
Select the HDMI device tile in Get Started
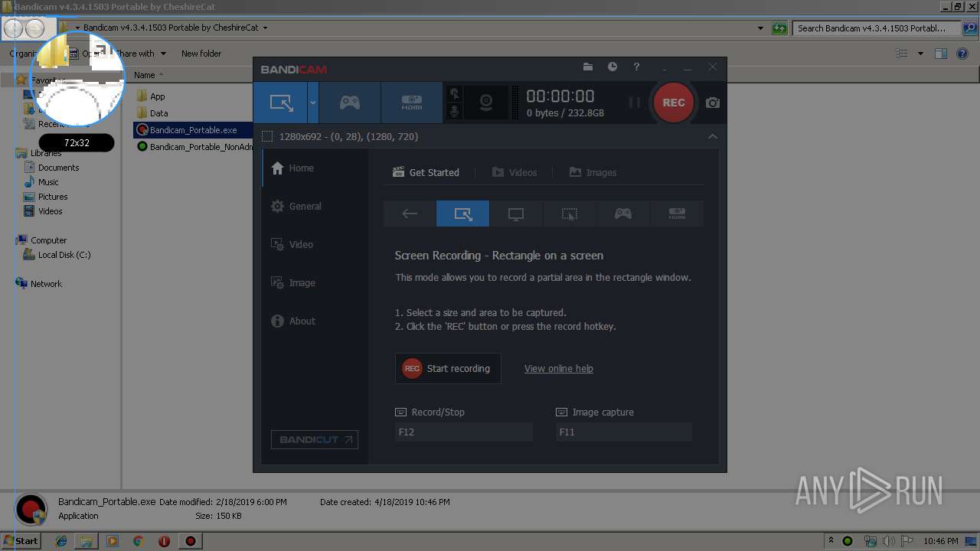[x=677, y=214]
